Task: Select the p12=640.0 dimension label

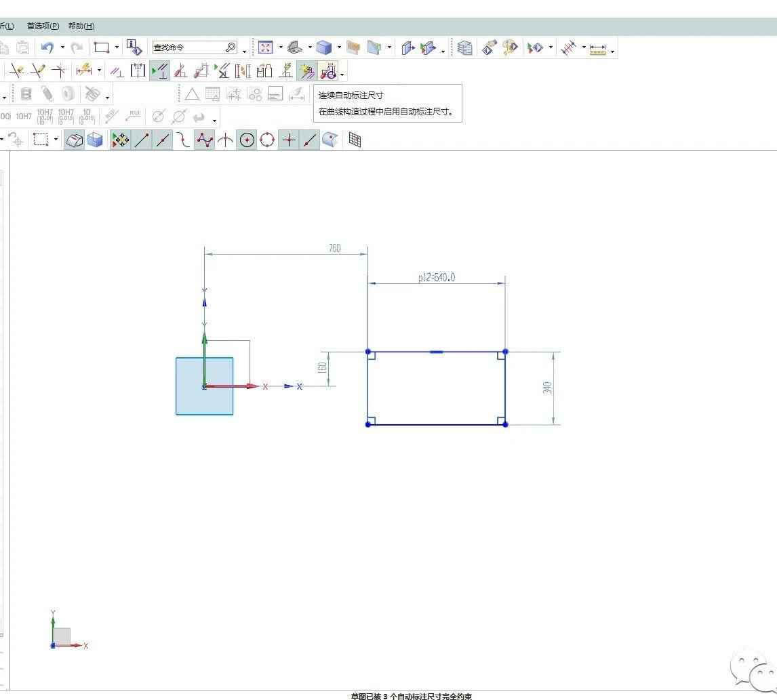Action: point(436,277)
